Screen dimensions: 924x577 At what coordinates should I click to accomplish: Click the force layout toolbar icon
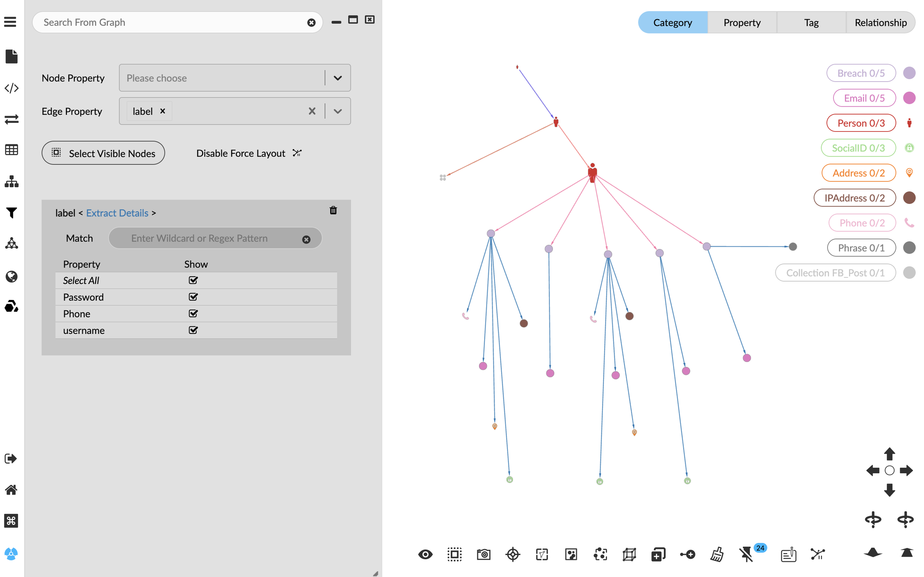point(818,554)
